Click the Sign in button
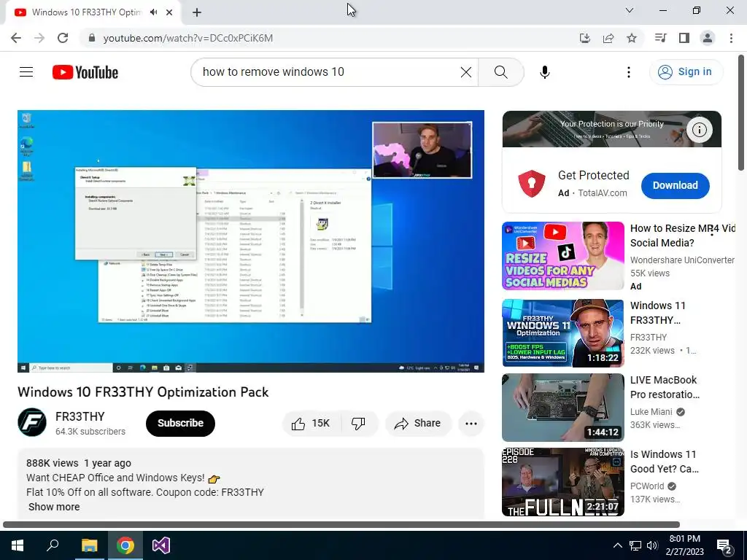This screenshot has height=560, width=747. point(686,72)
